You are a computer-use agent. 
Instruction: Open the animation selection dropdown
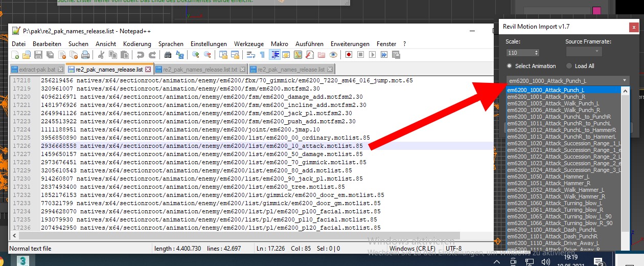tap(568, 81)
